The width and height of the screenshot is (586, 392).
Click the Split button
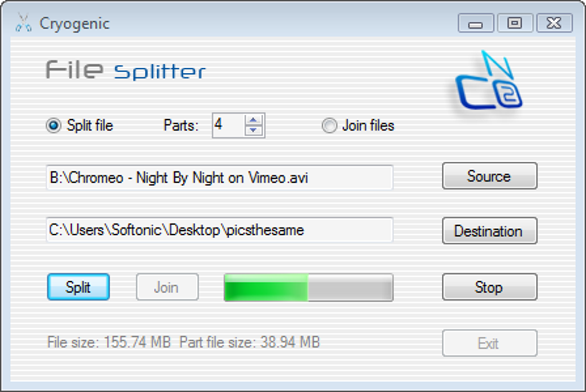(x=78, y=287)
